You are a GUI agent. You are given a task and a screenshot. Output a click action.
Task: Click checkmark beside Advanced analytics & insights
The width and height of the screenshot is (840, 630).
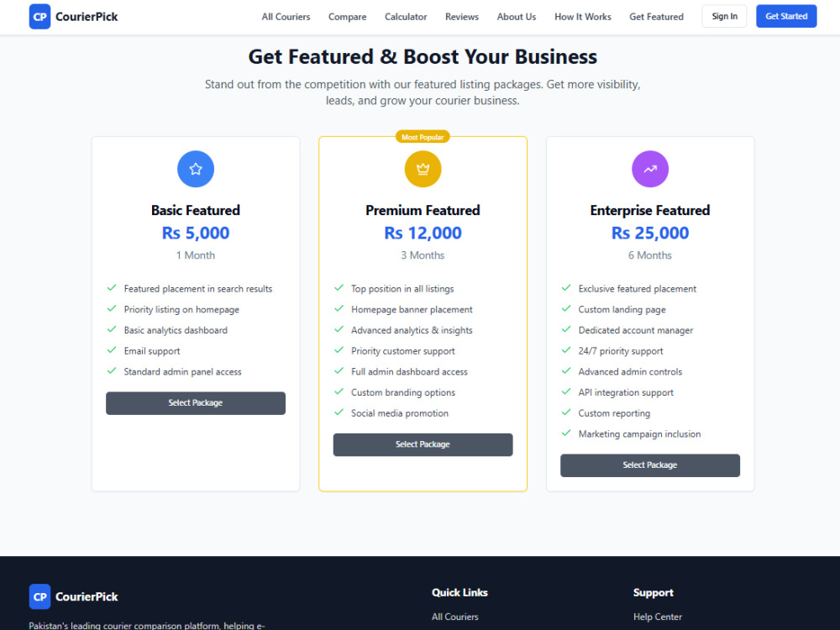coord(339,329)
